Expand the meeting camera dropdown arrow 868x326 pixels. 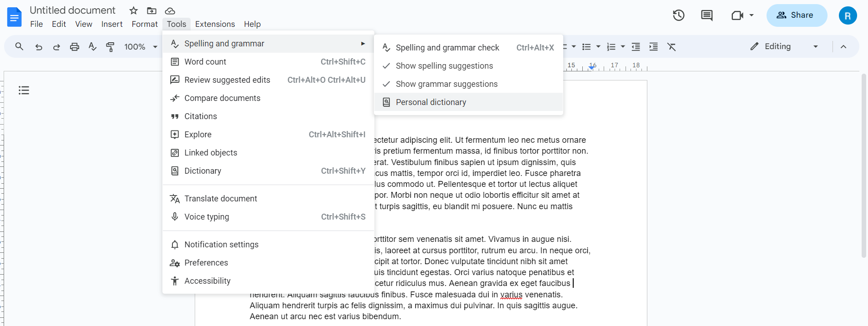pos(752,15)
